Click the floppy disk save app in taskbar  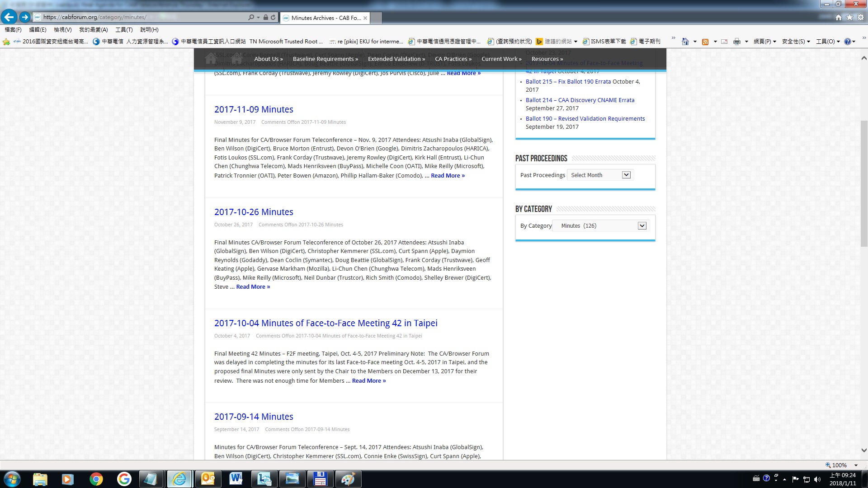(320, 479)
